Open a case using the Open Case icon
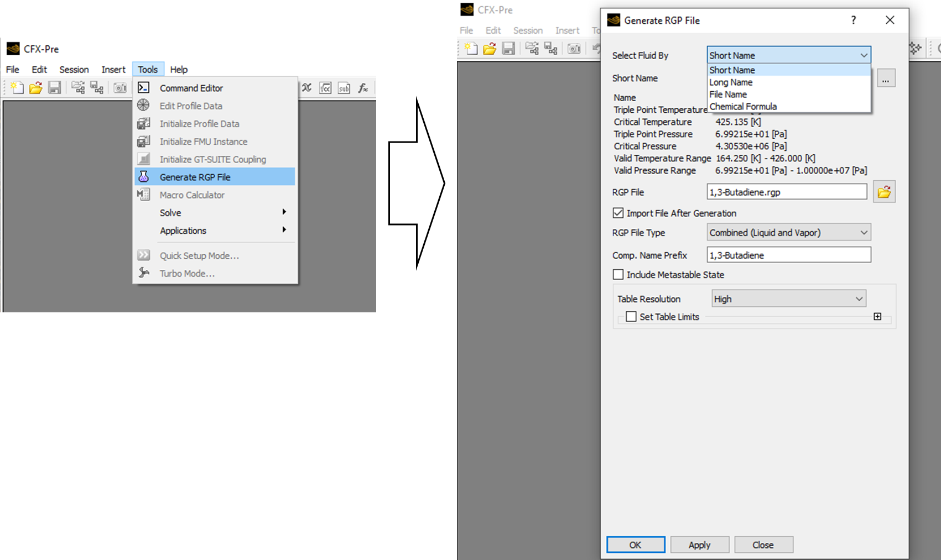Viewport: 941px width, 560px height. tap(35, 87)
